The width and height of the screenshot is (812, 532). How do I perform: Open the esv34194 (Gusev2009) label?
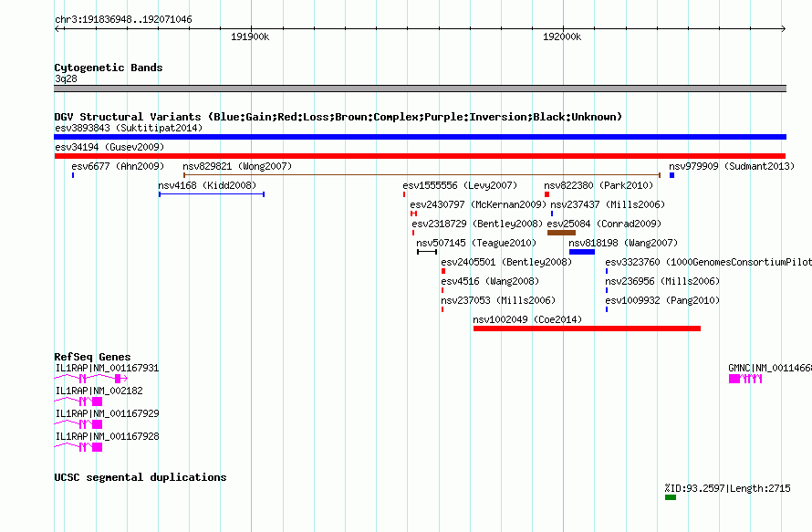coord(109,147)
